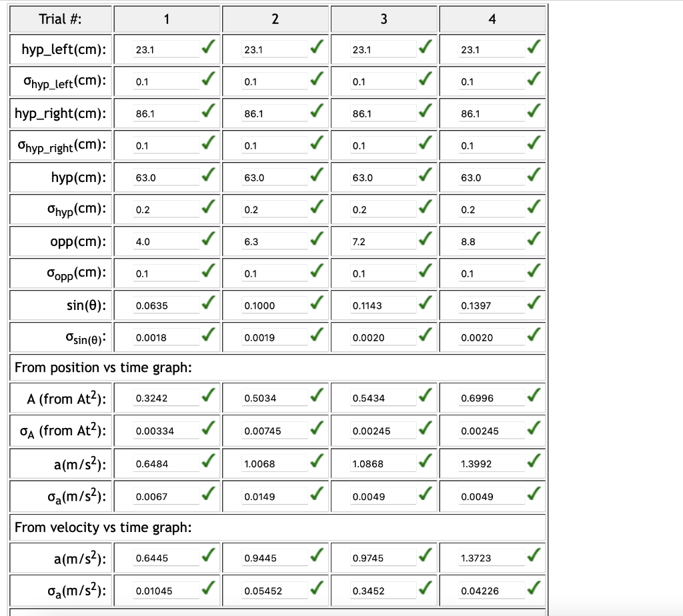The image size is (683, 616).
Task: Click the checkmark next to Trial 1 A value 0.3242
Action: click(209, 395)
